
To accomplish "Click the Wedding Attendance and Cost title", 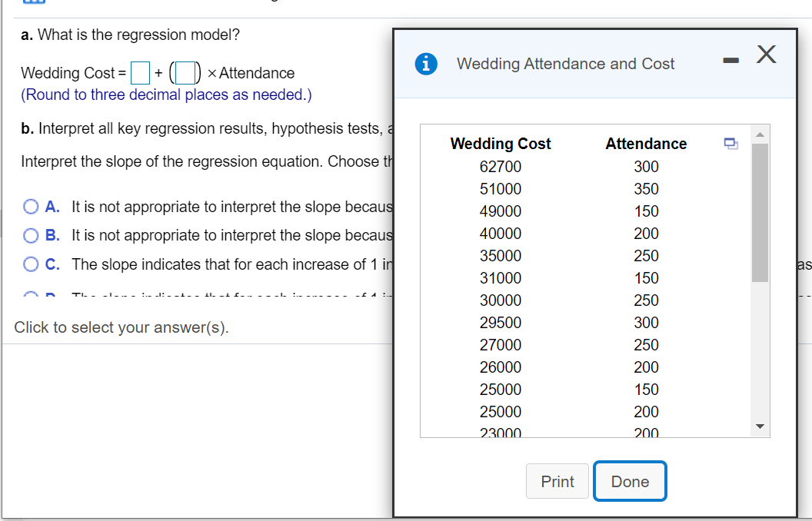I will (565, 64).
